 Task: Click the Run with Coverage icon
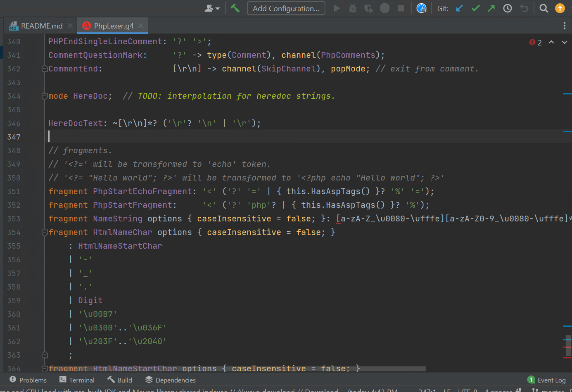click(x=368, y=8)
